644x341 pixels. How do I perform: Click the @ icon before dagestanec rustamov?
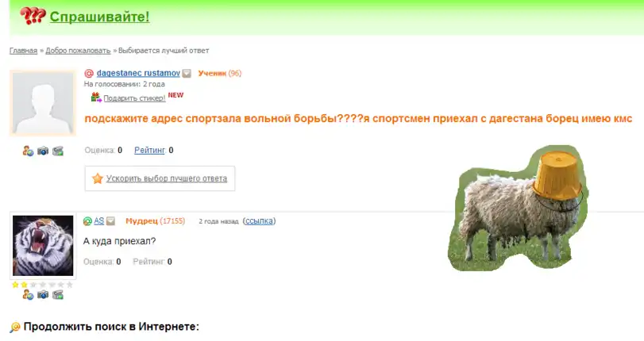pyautogui.click(x=89, y=74)
